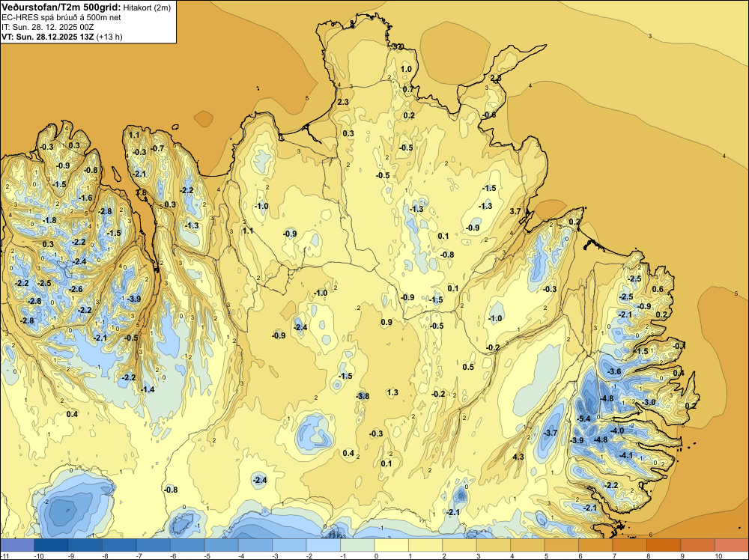The image size is (749, 560).
Task: Click the '0.9' temperature value
Action: point(386,322)
